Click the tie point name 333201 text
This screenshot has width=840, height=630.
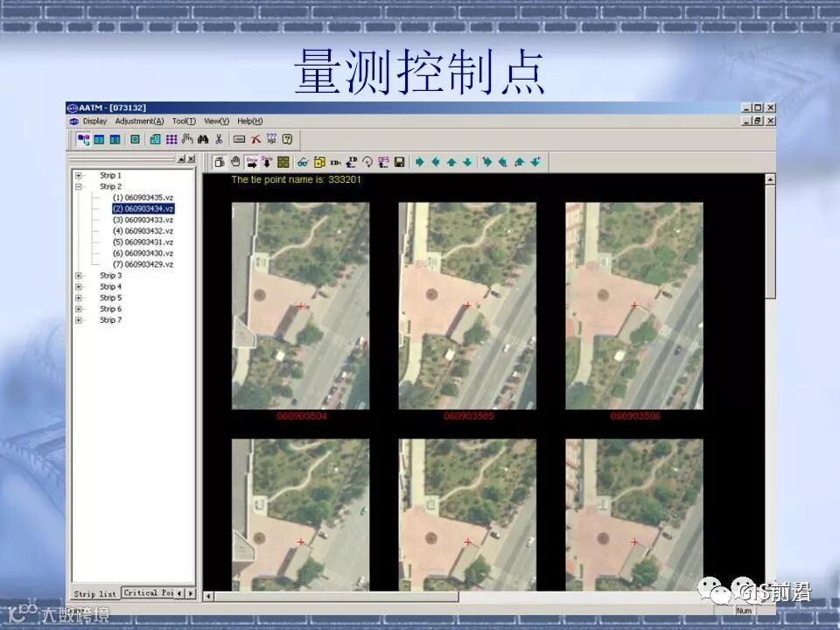[x=297, y=180]
